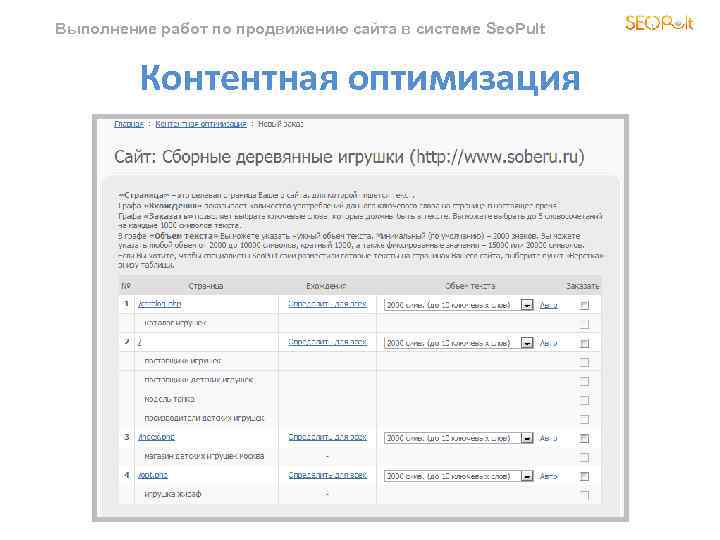The image size is (720, 540).
Task: Tick the order checkbox for page row 2
Action: 584,343
